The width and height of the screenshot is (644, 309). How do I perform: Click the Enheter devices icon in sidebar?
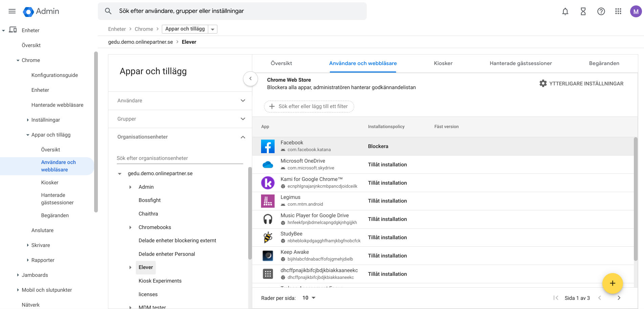point(13,30)
